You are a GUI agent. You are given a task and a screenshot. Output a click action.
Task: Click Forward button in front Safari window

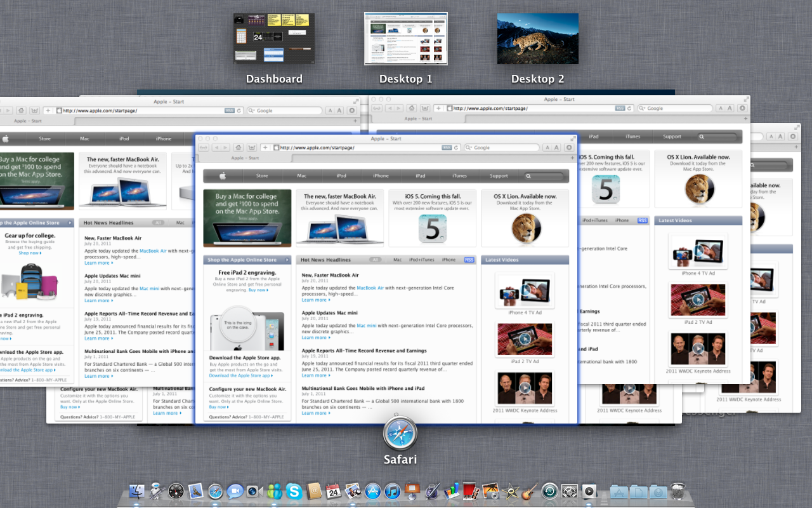tap(225, 147)
